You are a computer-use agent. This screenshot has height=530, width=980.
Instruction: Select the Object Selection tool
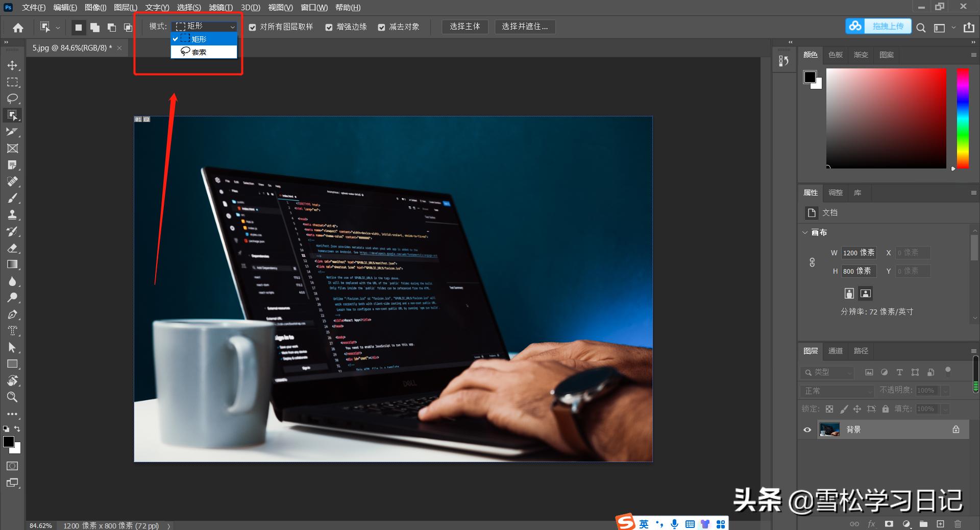click(12, 115)
